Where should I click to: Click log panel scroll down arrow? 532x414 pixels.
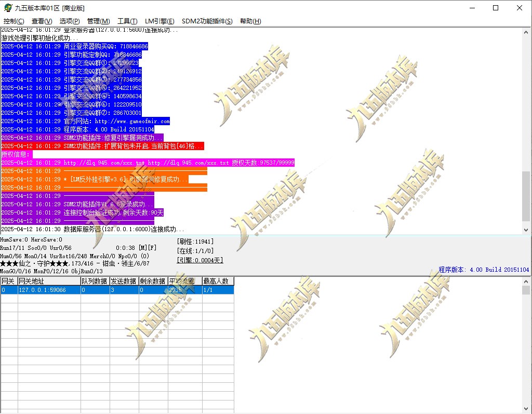526,230
